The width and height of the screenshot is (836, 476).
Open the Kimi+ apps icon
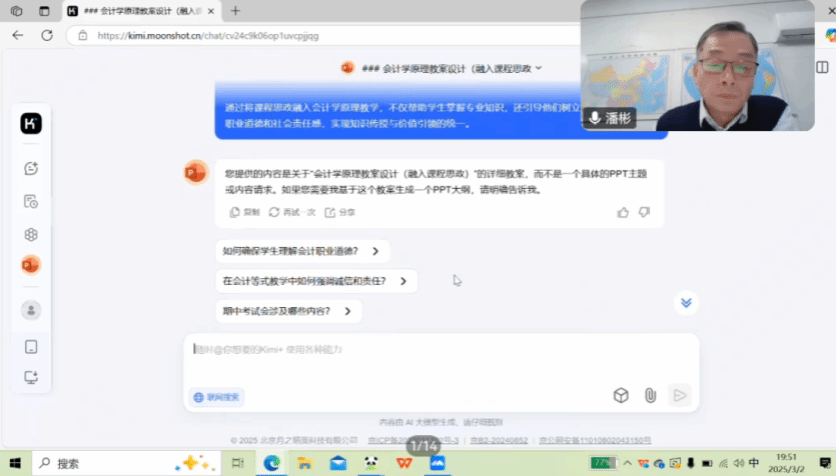pos(31,234)
